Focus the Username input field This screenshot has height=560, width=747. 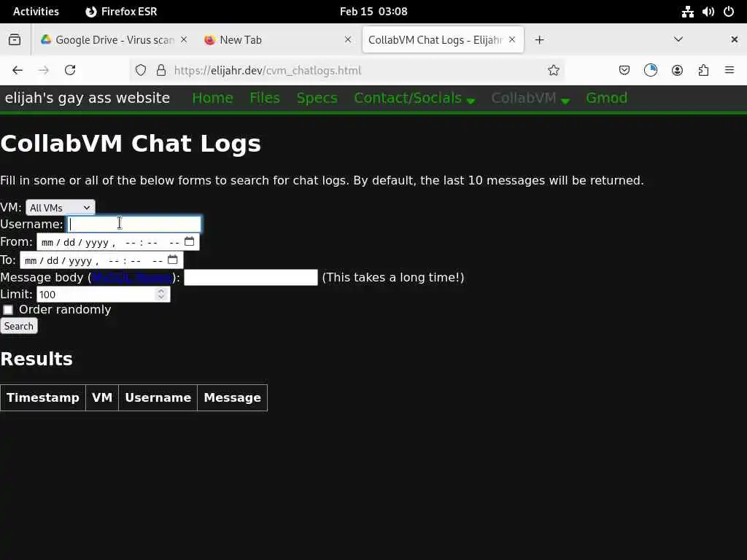pos(134,225)
